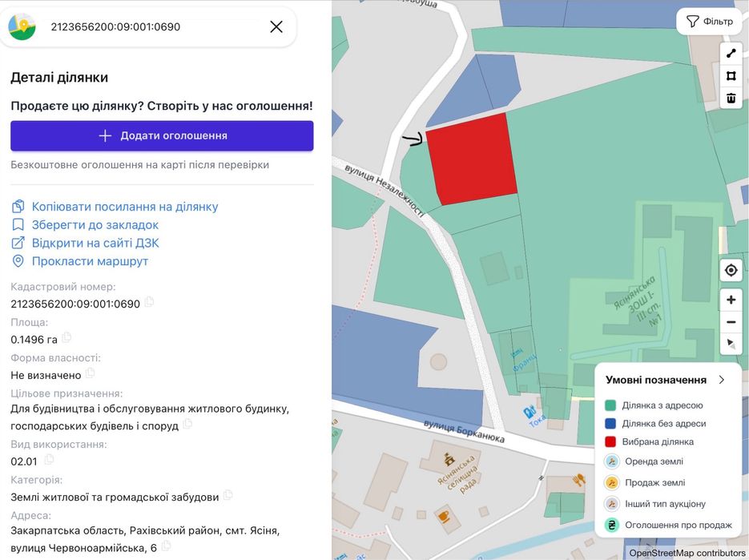749x560 pixels.
Task: Open the Фільтр map filter
Action: point(710,22)
